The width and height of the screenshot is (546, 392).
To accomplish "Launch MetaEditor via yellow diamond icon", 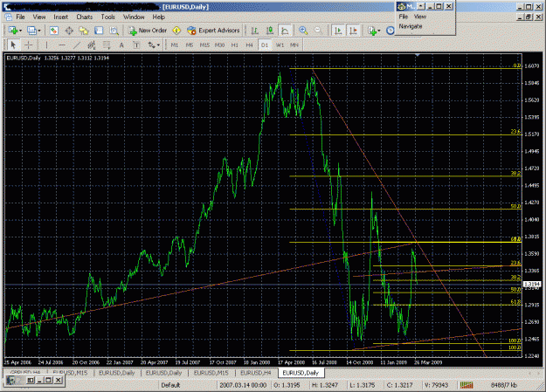I will click(176, 31).
